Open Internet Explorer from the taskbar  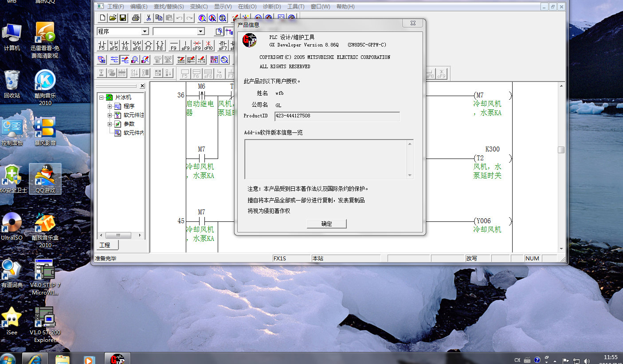tap(35, 359)
